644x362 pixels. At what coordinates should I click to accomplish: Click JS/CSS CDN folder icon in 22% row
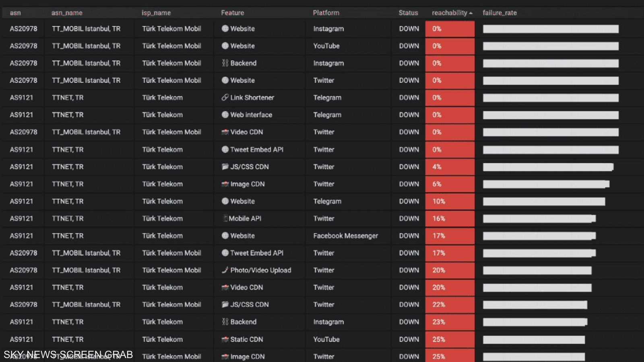(x=225, y=304)
